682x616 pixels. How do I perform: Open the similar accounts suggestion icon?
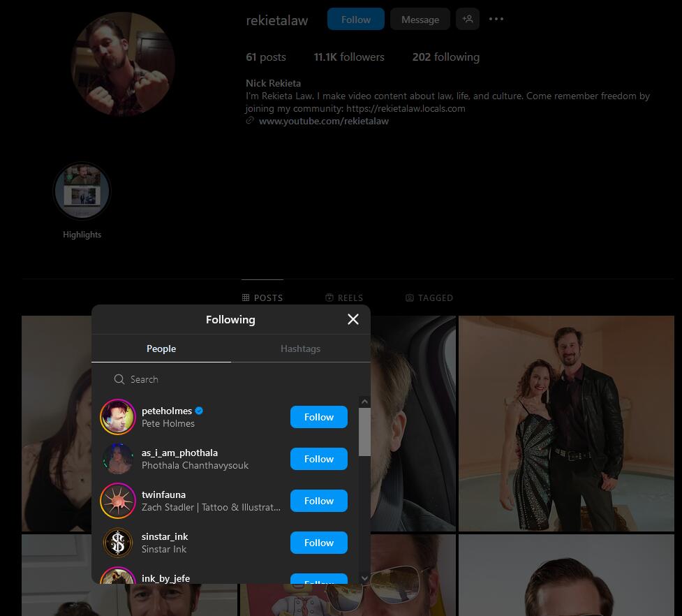(468, 19)
